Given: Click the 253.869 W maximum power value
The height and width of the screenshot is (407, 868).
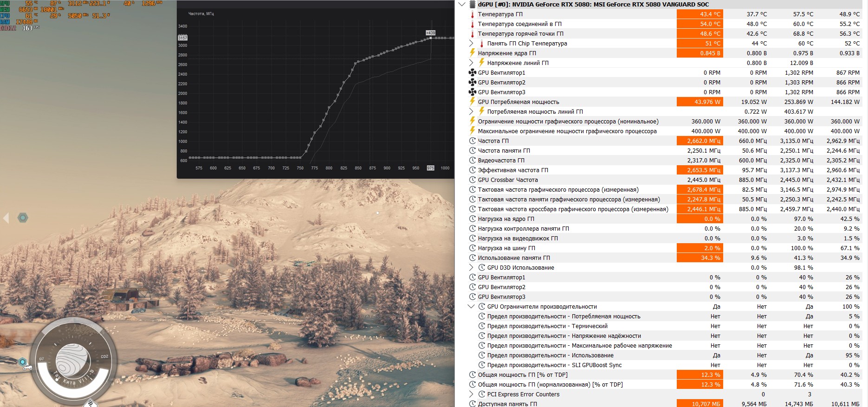Looking at the screenshot, I should 799,102.
